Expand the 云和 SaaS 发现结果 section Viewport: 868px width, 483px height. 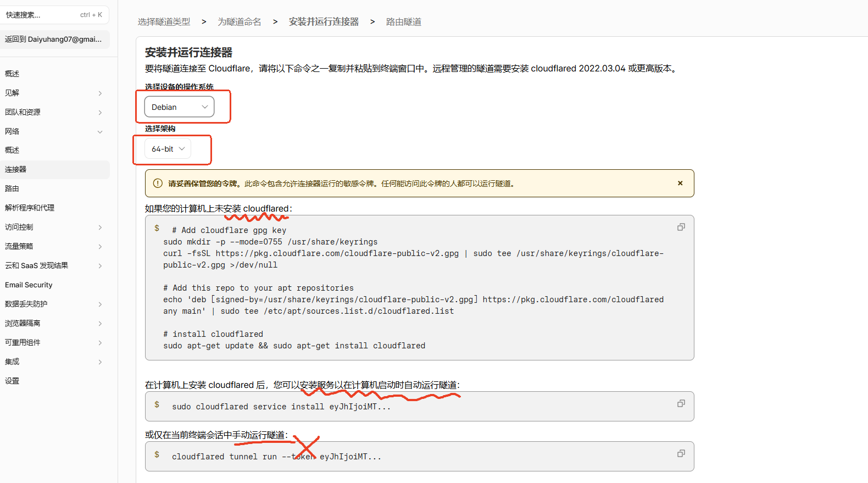point(100,266)
